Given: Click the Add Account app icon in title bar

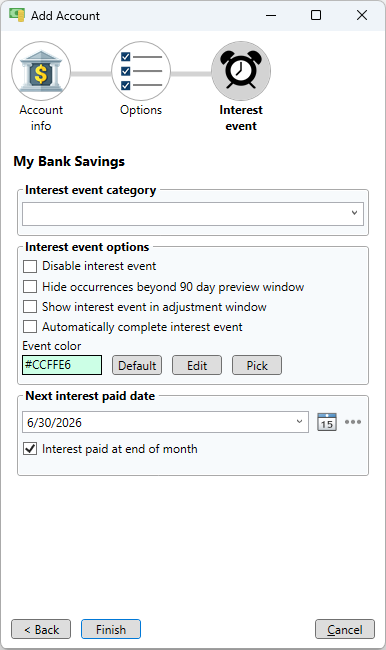Looking at the screenshot, I should 17,15.
